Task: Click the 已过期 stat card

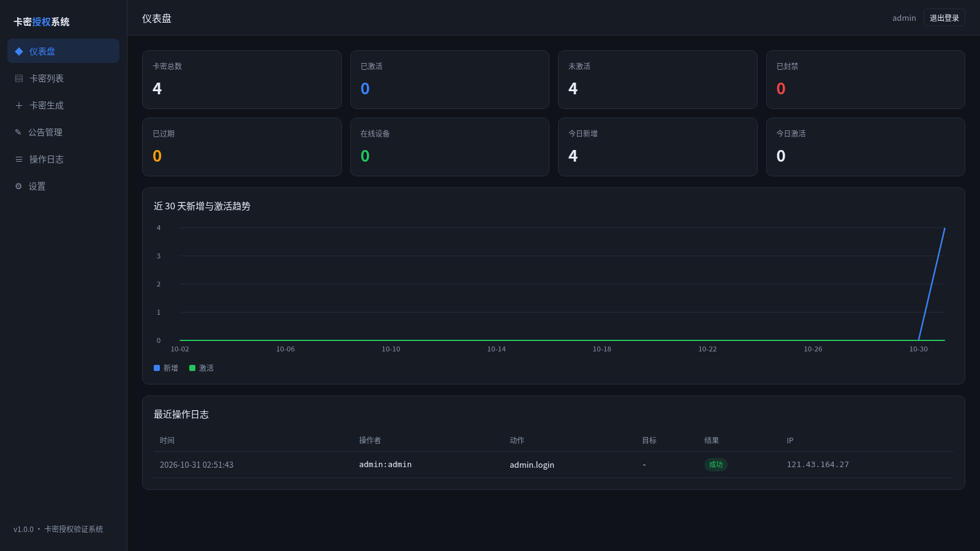Action: click(x=241, y=147)
